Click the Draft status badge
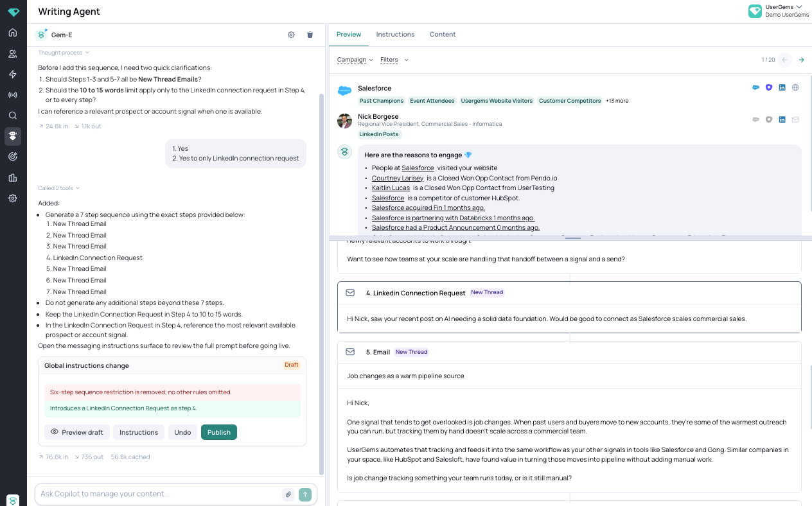Image resolution: width=812 pixels, height=506 pixels. (x=292, y=365)
